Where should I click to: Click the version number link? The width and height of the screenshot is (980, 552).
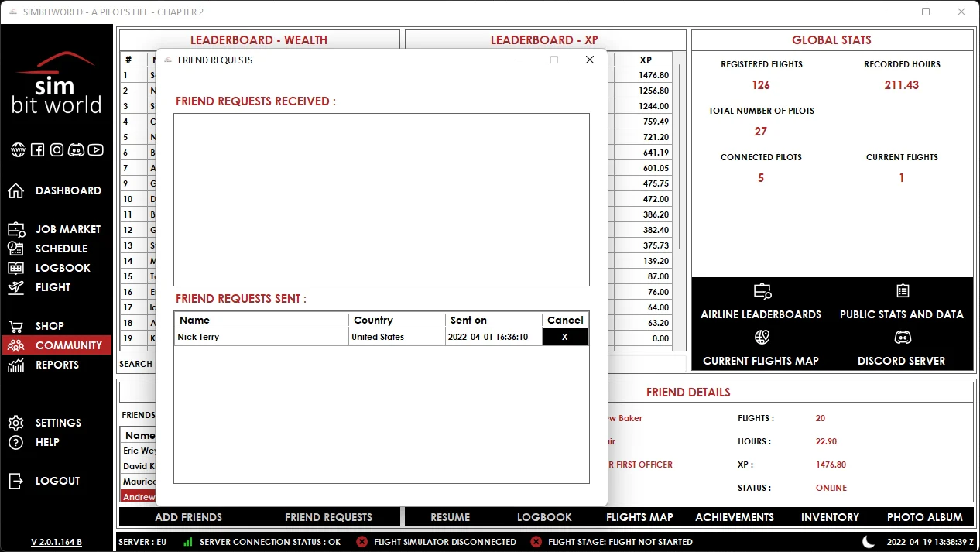[x=57, y=542]
